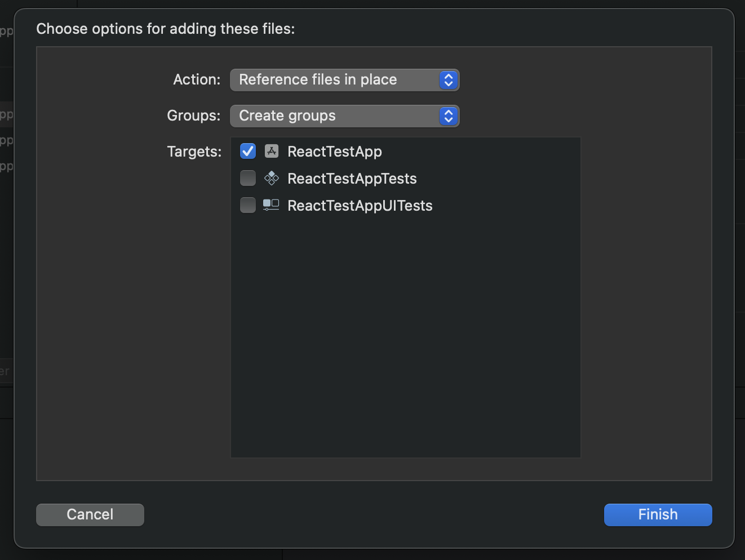Select the ReactTestAppUITests row label
The width and height of the screenshot is (745, 560).
360,206
